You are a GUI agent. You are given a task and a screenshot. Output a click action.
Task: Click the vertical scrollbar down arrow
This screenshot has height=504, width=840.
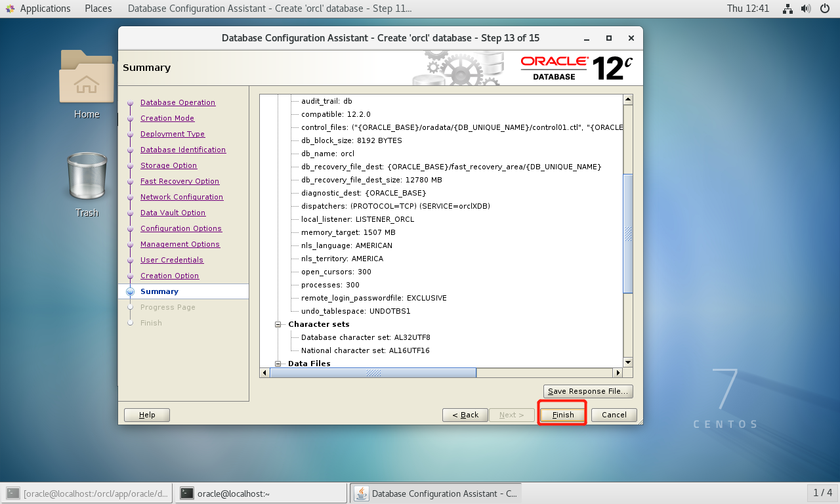point(628,362)
